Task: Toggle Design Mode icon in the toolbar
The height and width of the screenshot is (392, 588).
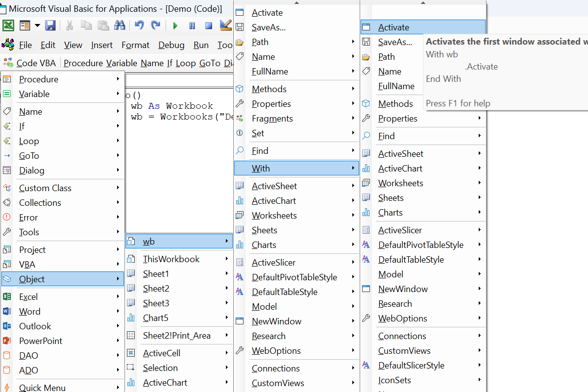Action: pyautogui.click(x=225, y=25)
